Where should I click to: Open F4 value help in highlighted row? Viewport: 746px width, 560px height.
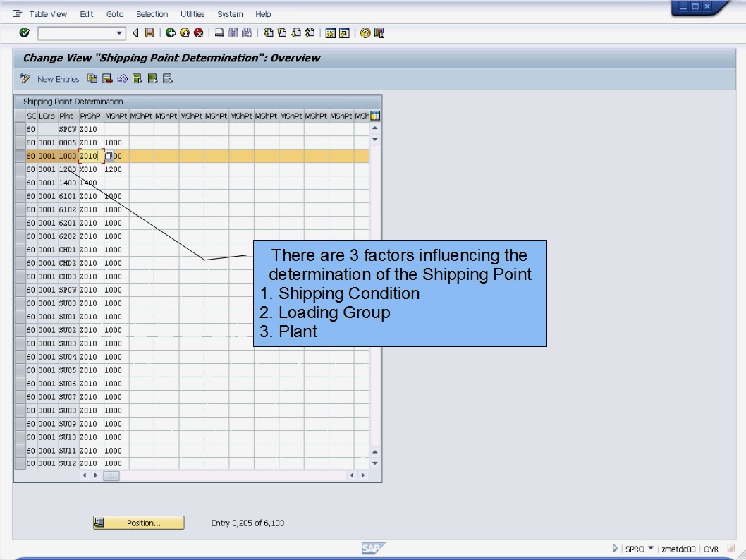click(x=109, y=156)
